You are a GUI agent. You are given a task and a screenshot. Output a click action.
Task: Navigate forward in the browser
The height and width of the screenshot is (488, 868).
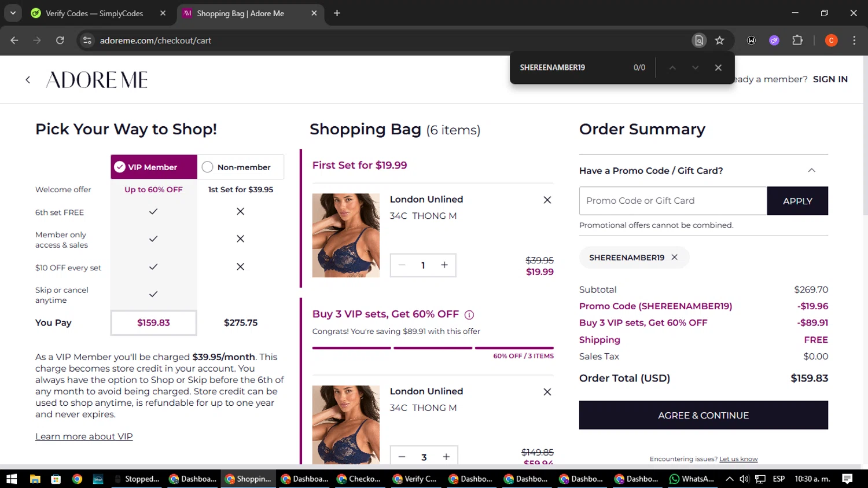point(37,41)
